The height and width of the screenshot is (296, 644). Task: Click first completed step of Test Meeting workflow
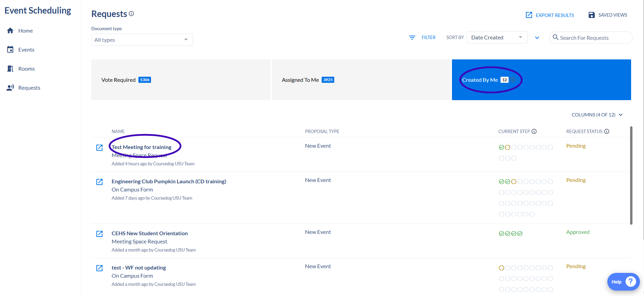coord(501,147)
